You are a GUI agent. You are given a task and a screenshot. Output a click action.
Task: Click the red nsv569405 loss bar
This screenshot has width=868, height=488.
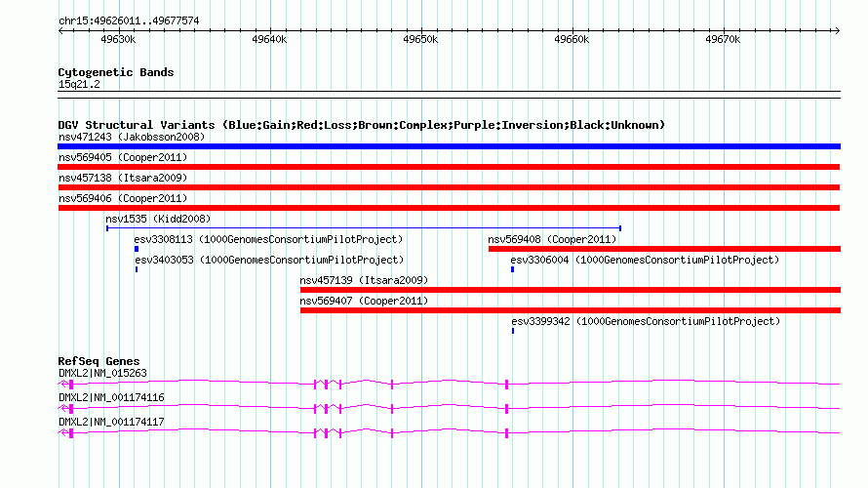449,167
